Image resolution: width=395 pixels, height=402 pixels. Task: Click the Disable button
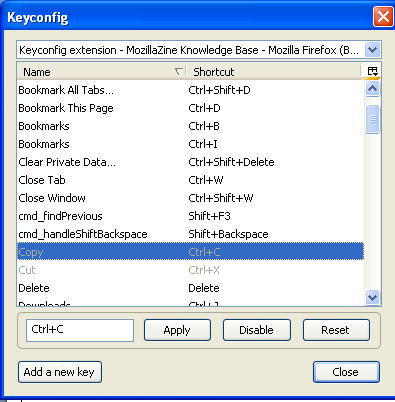coord(257,330)
